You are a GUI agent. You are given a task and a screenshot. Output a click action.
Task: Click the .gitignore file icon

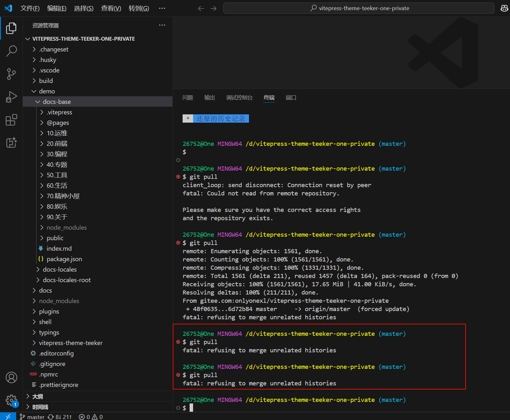coord(33,364)
